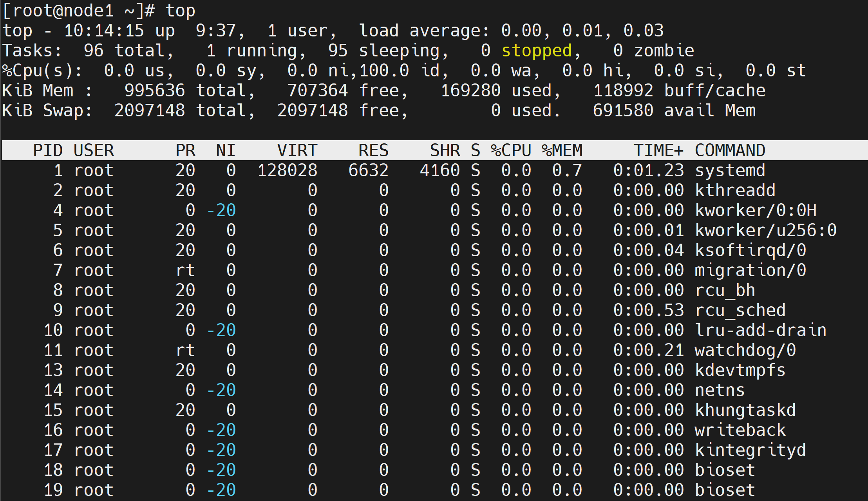Click the %MEM column header
The image size is (868, 501).
[562, 150]
